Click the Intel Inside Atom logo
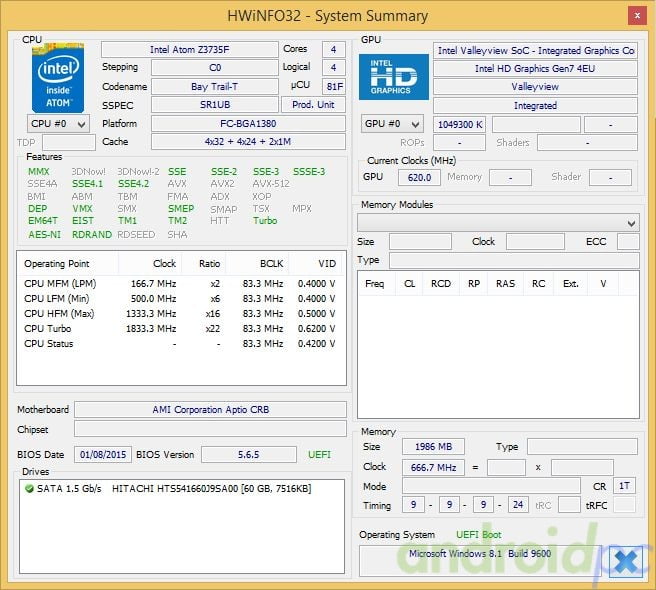Image resolution: width=656 pixels, height=590 pixels. 58,78
